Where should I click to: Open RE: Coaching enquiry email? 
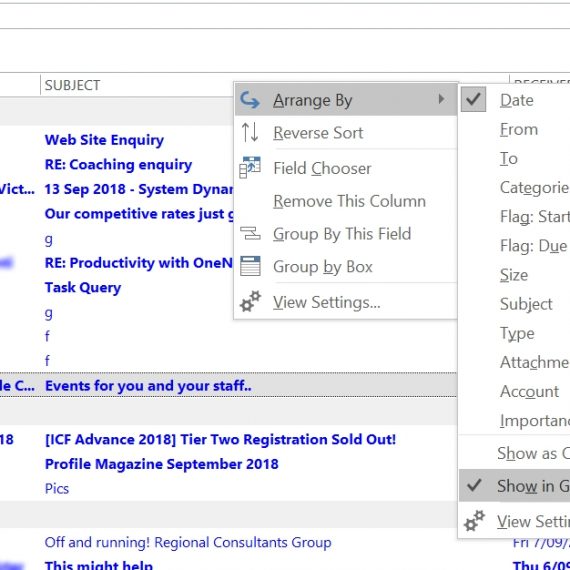(x=118, y=164)
